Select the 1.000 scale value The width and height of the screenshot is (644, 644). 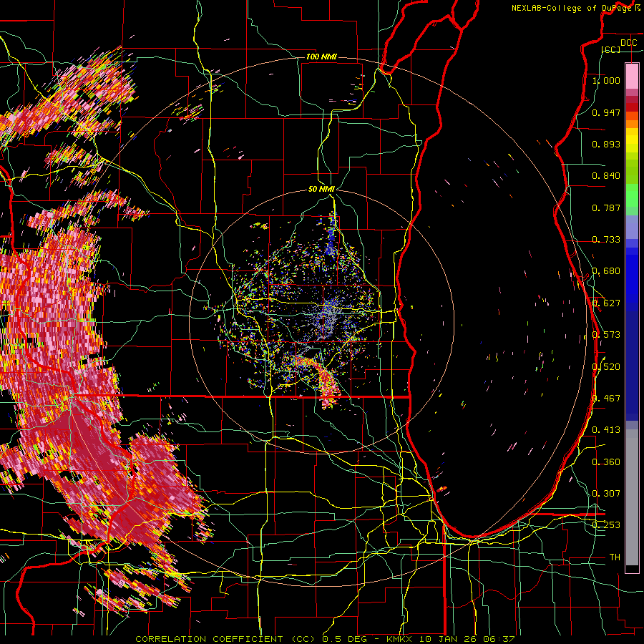606,80
